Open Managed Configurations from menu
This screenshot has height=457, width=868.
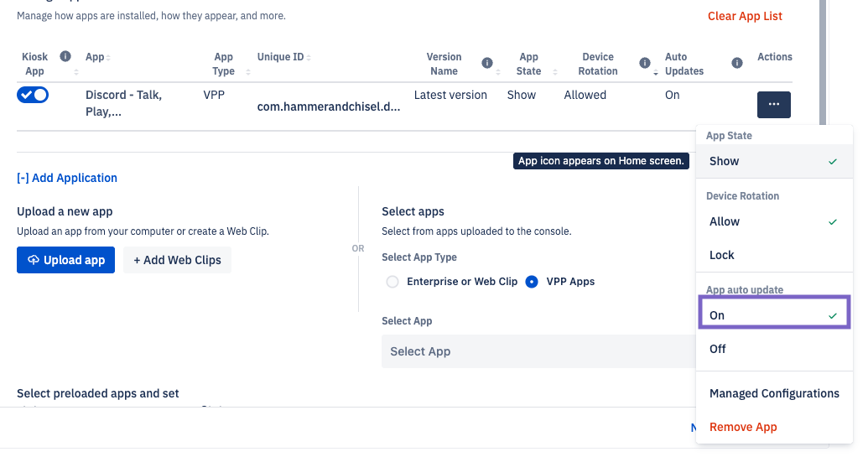(774, 393)
